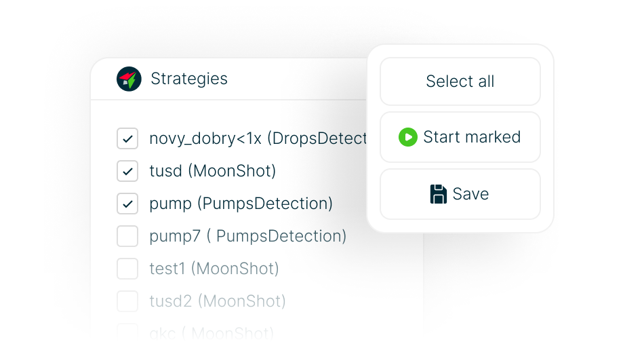Screen dimensions: 644x342
Task: Click the green play icon
Action: (408, 138)
